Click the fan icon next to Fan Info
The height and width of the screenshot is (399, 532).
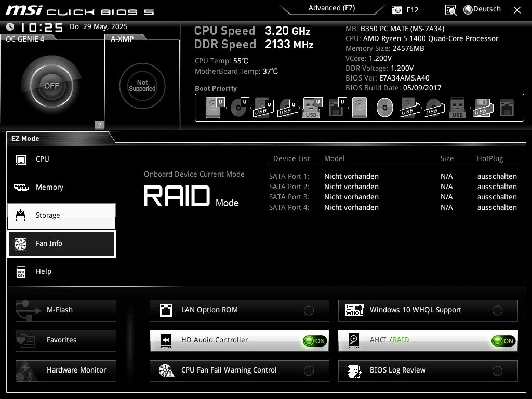20,244
